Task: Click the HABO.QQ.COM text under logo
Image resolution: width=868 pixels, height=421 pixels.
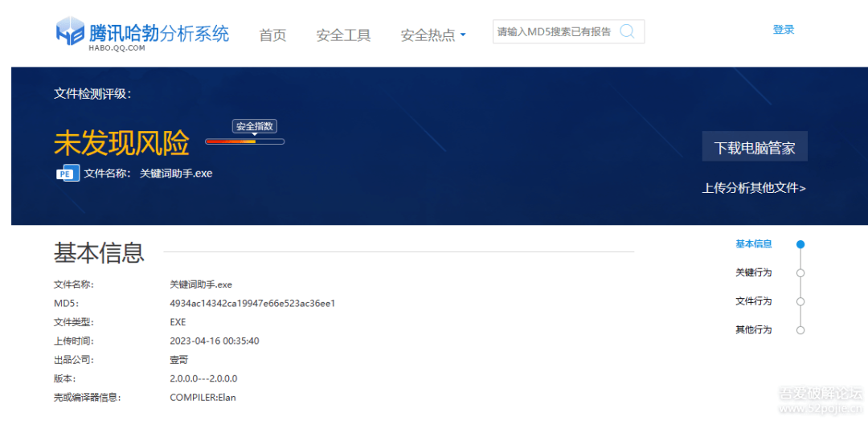Action: [x=117, y=48]
